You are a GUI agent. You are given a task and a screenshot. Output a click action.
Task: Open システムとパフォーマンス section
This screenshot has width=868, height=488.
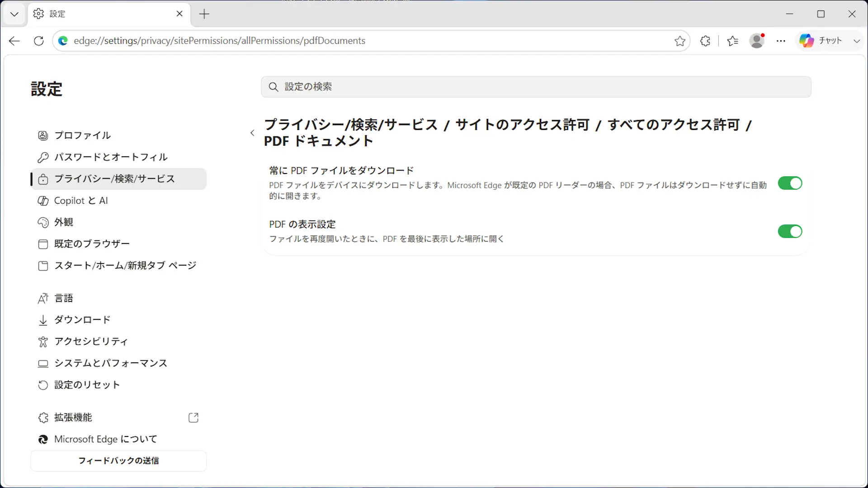click(x=118, y=363)
